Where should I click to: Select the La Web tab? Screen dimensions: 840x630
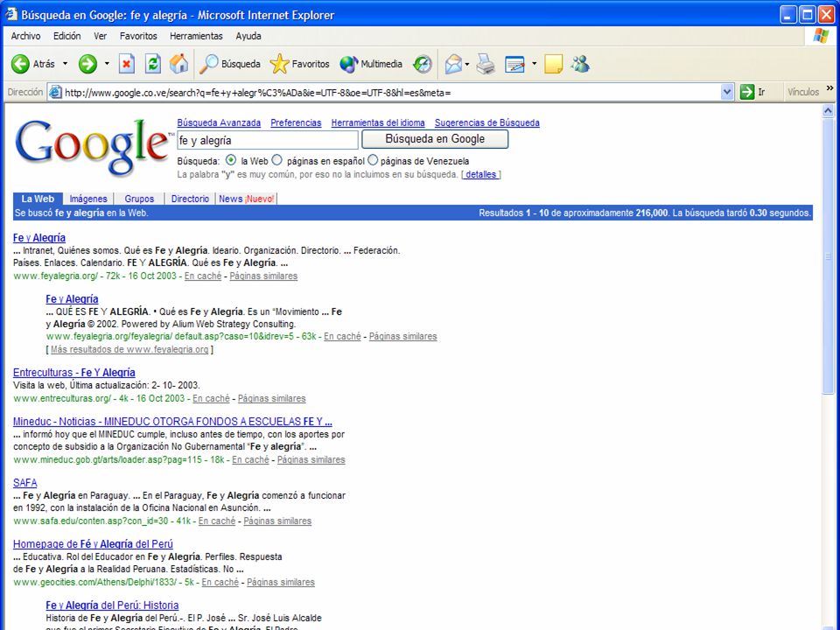38,199
